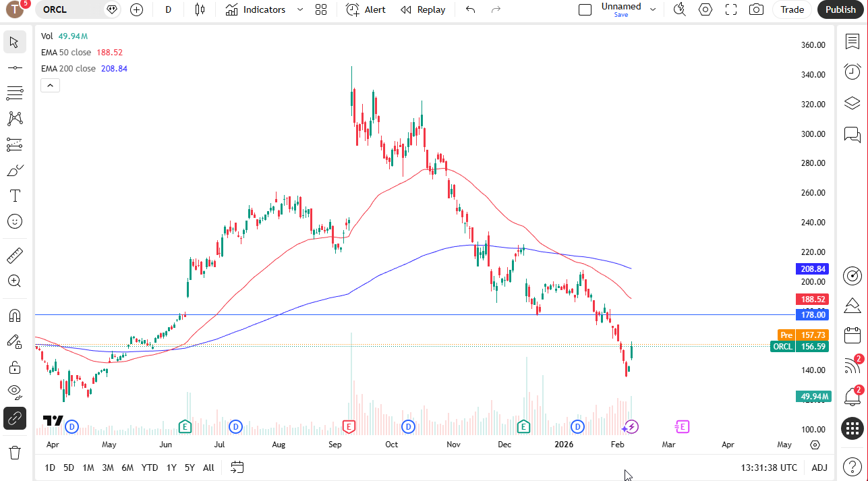This screenshot has width=868, height=481.
Task: Open emoji and stickers tool
Action: (x=15, y=221)
